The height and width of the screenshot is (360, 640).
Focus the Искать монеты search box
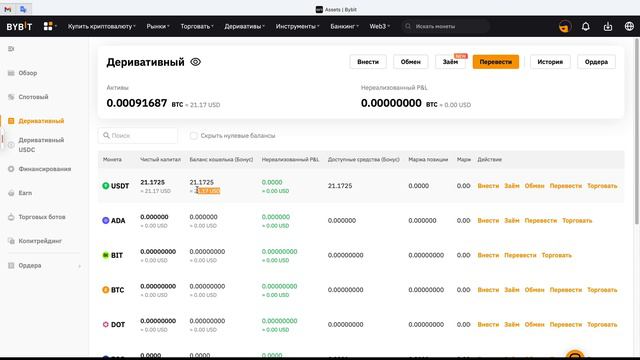(445, 27)
